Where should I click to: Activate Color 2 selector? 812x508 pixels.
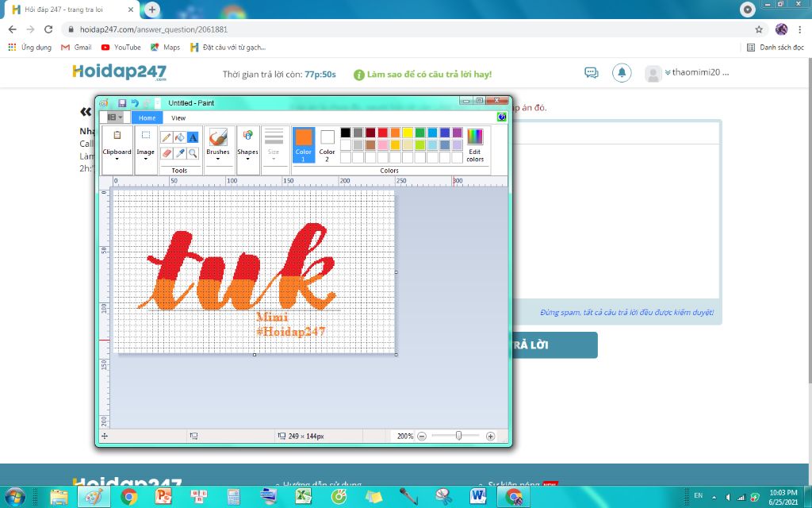pyautogui.click(x=327, y=144)
